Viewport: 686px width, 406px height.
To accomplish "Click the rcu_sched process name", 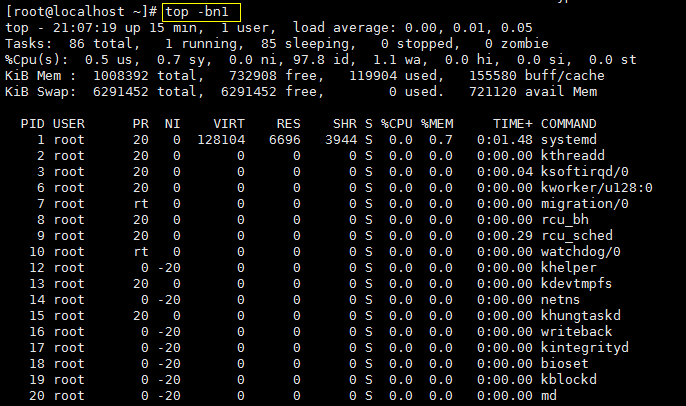I will coord(577,236).
